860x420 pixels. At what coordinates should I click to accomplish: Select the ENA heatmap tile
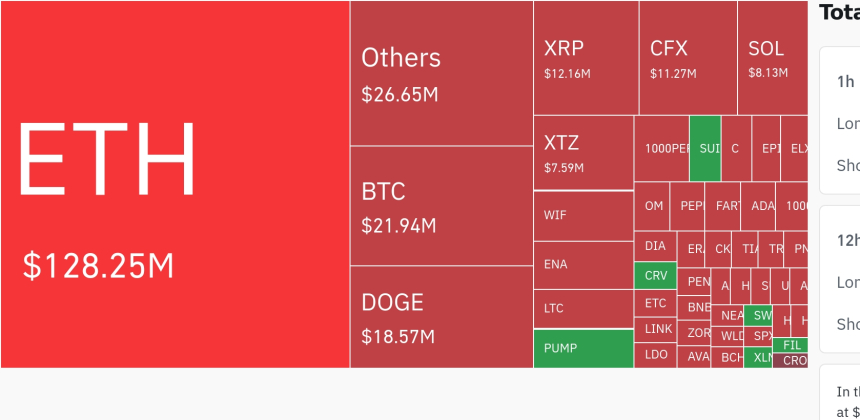pyautogui.click(x=583, y=265)
